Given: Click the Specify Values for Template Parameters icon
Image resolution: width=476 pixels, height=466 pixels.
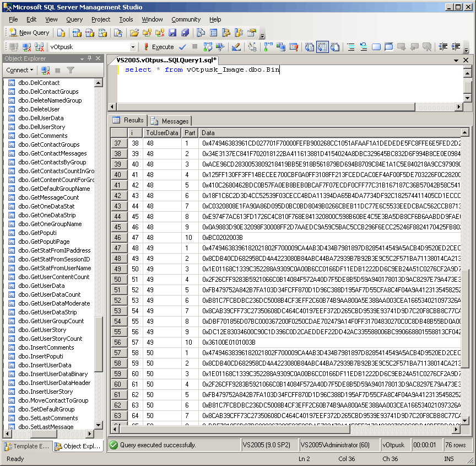Looking at the screenshot, I should [x=252, y=47].
